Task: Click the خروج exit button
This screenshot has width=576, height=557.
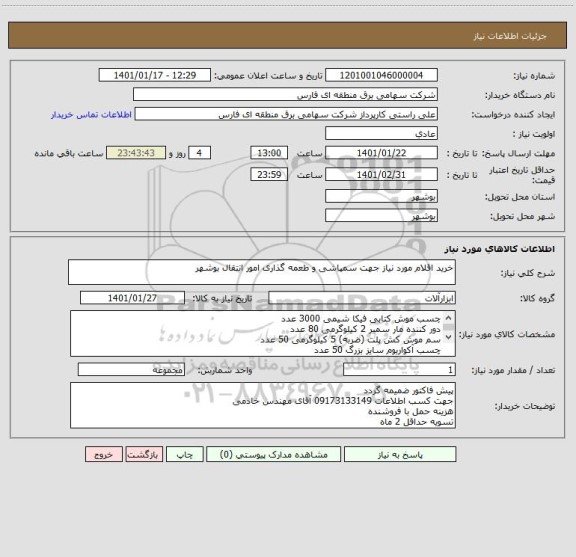Action: 104,454
